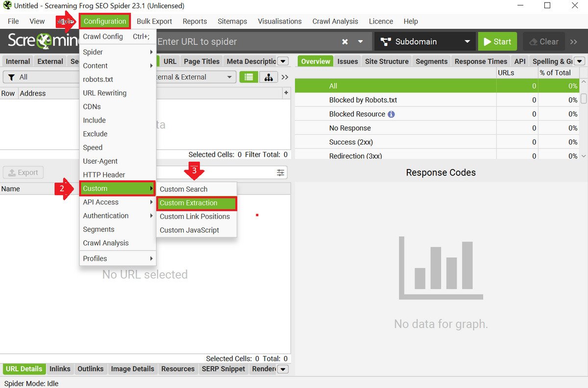The width and height of the screenshot is (588, 388).
Task: Open filter settings sliders icon in search box
Action: (x=280, y=172)
